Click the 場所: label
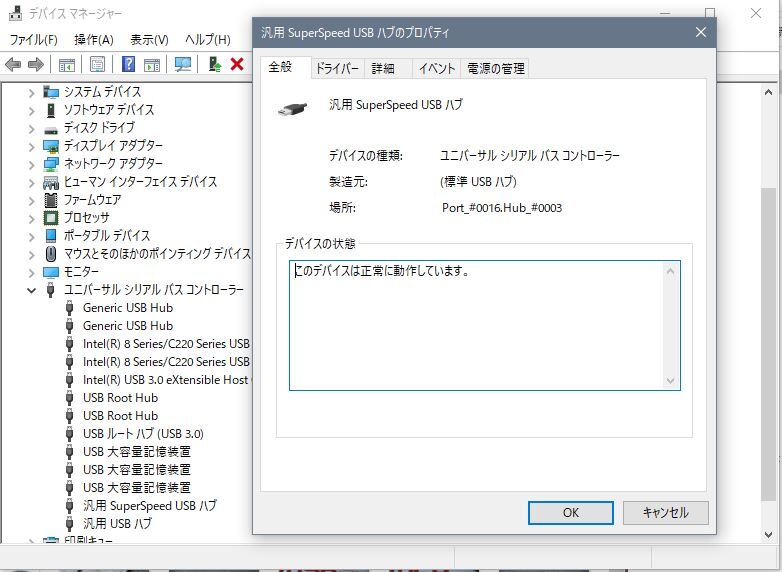 pyautogui.click(x=343, y=207)
